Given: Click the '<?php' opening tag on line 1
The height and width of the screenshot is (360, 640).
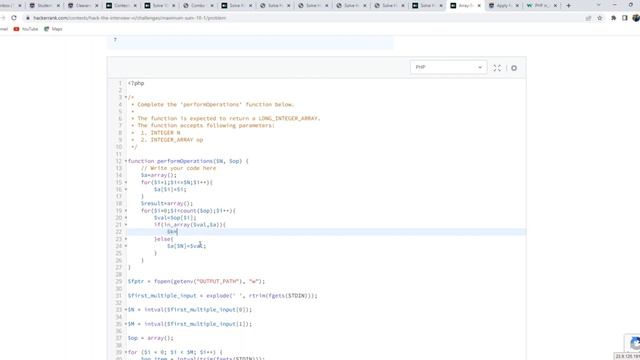Looking at the screenshot, I should (136, 83).
